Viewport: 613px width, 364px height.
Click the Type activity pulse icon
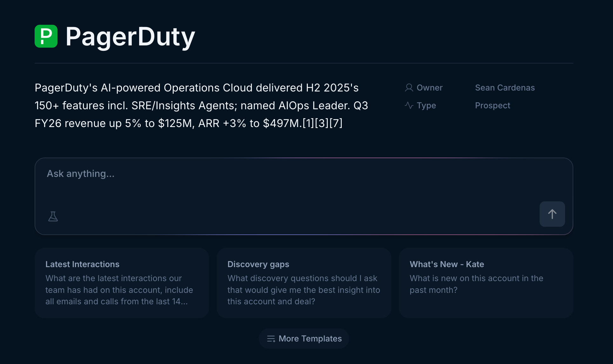pos(409,105)
